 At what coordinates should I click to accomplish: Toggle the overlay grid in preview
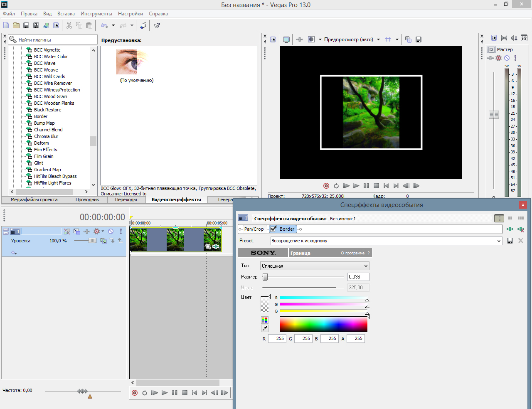pos(388,39)
